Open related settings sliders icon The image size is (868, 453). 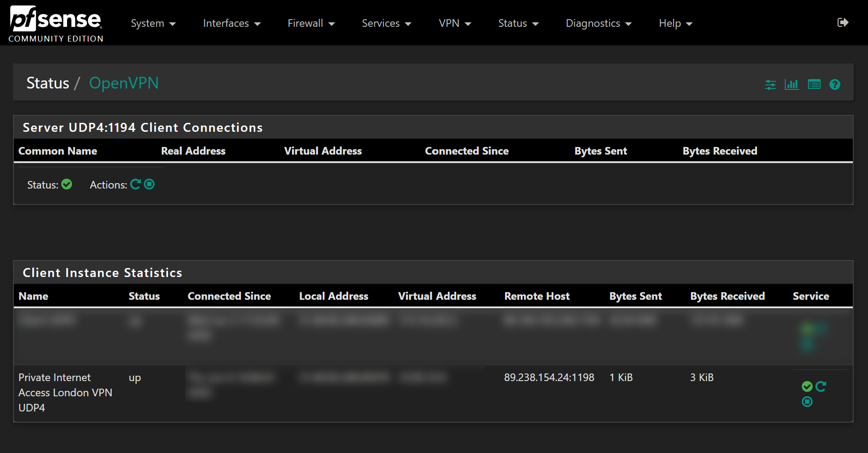pyautogui.click(x=770, y=84)
